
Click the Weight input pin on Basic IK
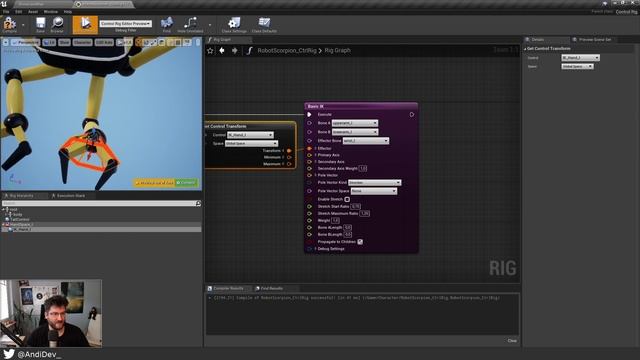(309, 220)
